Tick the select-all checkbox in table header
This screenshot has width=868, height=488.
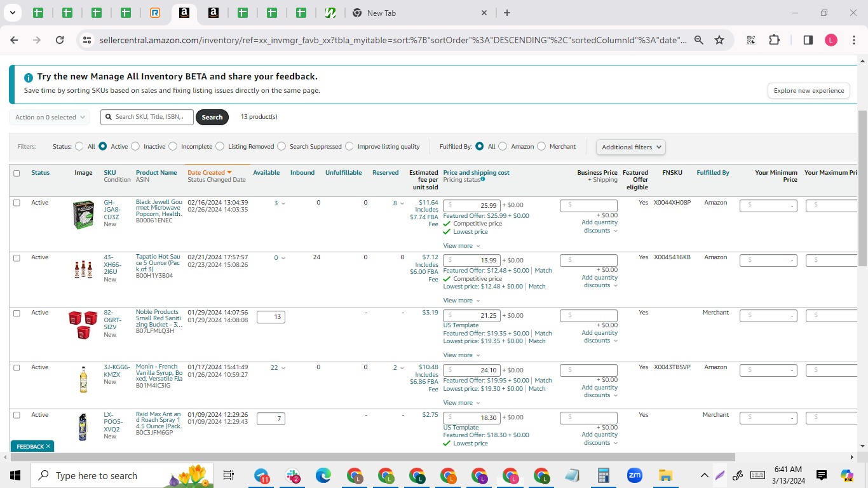click(x=17, y=173)
